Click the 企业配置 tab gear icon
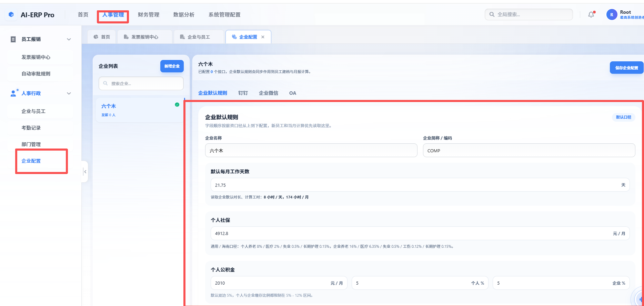The height and width of the screenshot is (306, 644). 234,37
